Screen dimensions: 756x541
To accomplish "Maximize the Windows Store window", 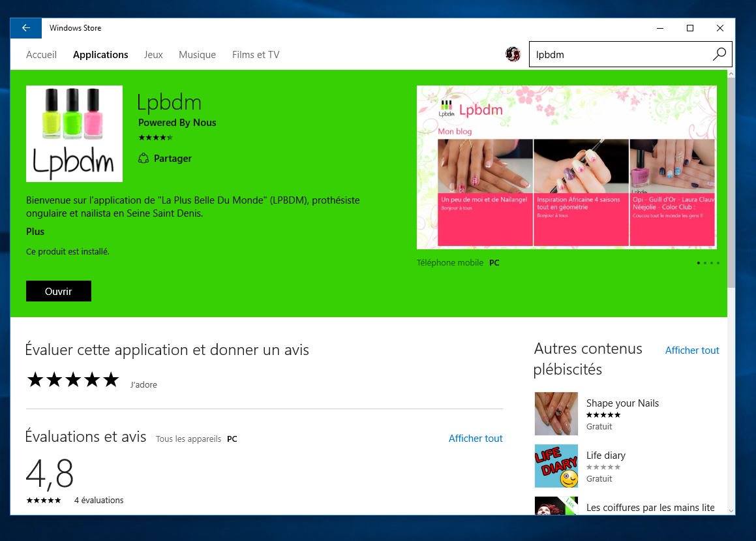I will point(690,28).
